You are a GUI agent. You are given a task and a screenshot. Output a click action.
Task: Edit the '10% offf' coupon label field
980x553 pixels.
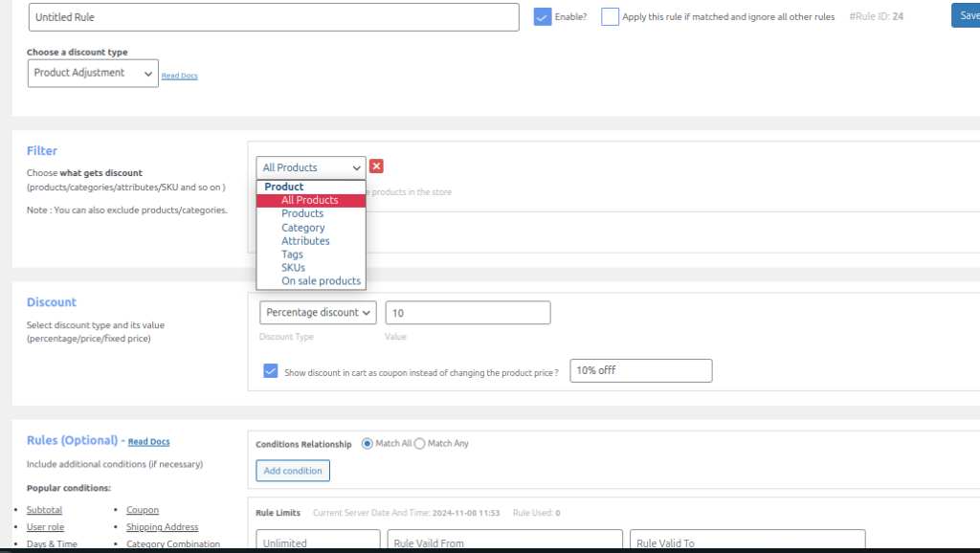(640, 370)
